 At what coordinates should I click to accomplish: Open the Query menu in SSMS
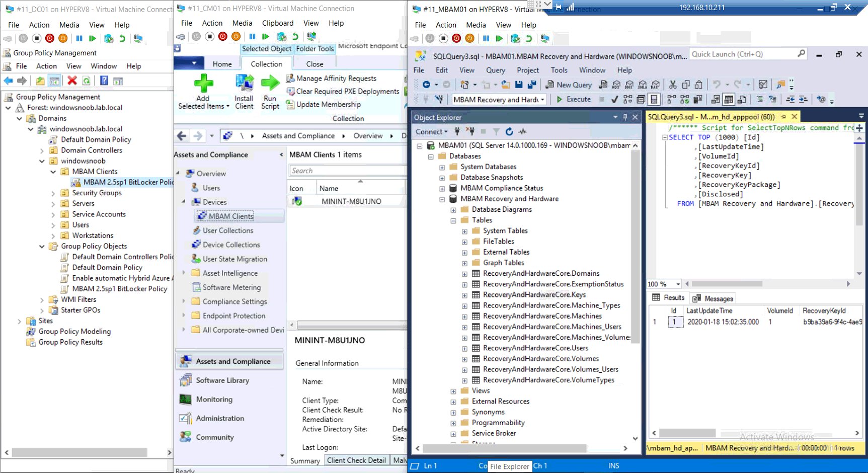coord(495,70)
